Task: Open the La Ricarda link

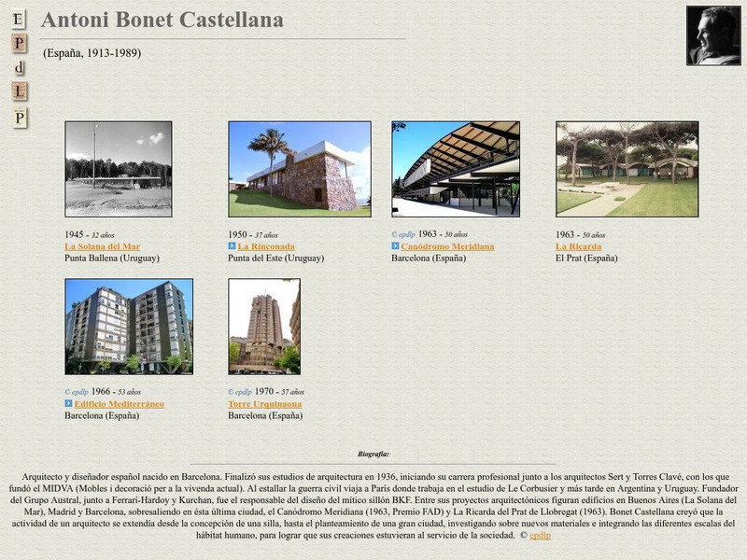Action: 579,247
